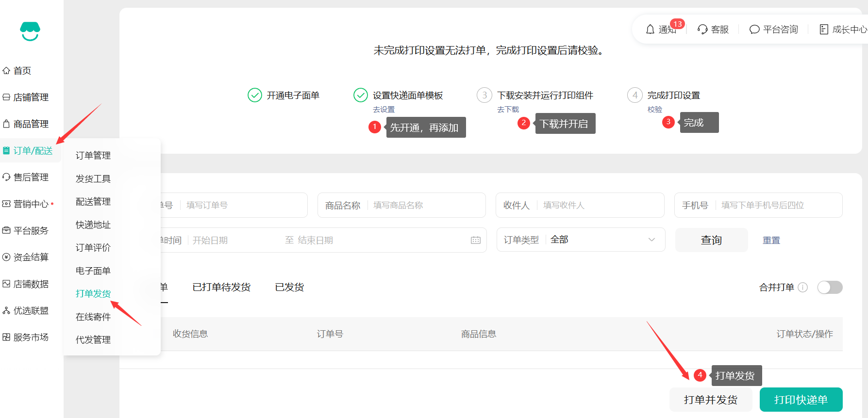
Task: Click the calendar icon in date field
Action: (475, 240)
